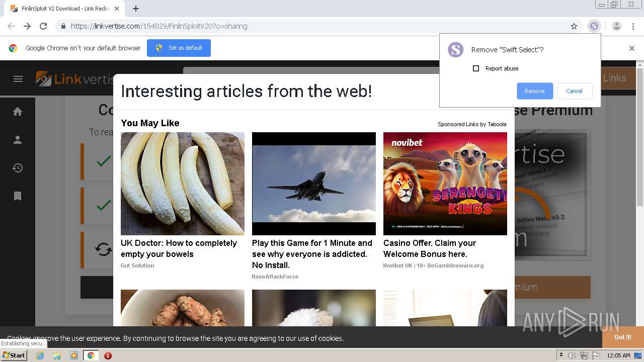Screen dimensions: 644x362
Task: Open the ginger roots article thumbnail
Action: [x=183, y=308]
